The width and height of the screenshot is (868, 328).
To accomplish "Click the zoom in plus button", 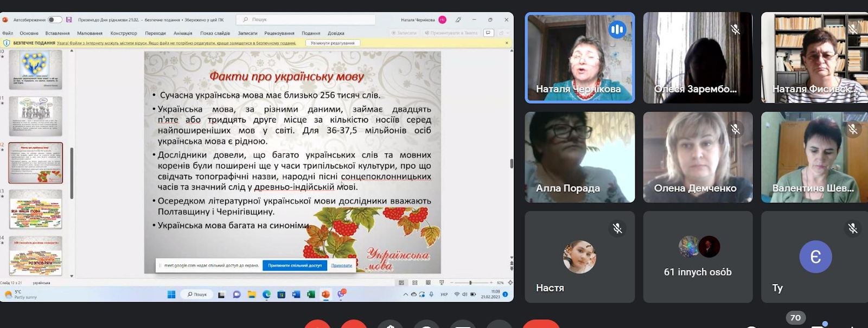I will coord(492,282).
